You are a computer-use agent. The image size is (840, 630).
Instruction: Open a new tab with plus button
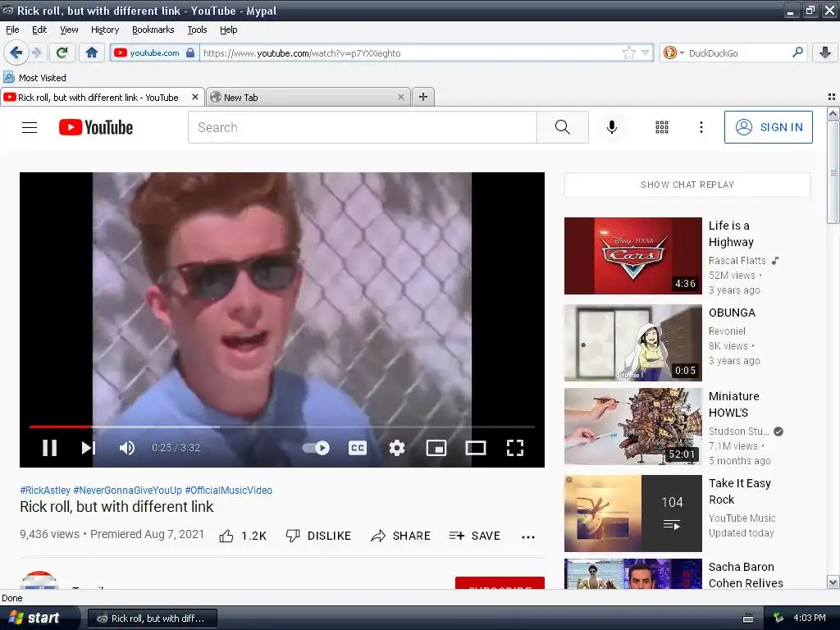423,97
